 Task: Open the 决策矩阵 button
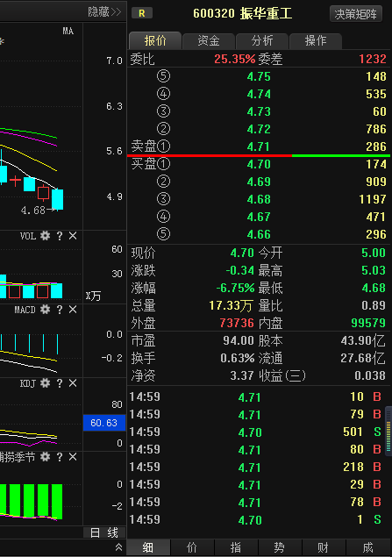[x=355, y=14]
